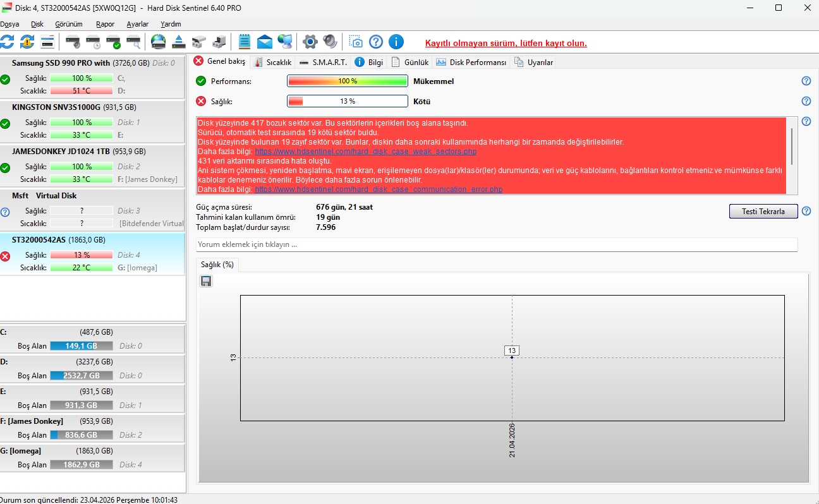
Task: Select the Samsung SSD 990 PRO disk
Action: (x=93, y=77)
